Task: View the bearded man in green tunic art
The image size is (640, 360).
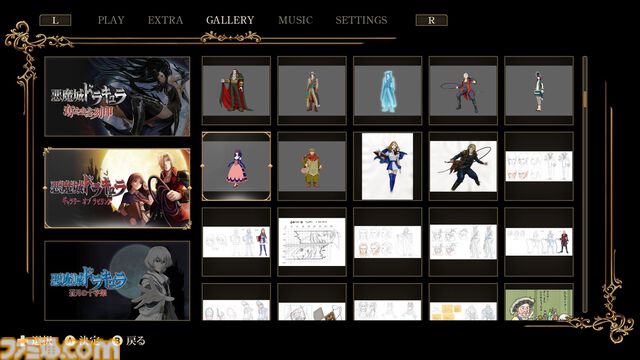Action: (x=312, y=166)
